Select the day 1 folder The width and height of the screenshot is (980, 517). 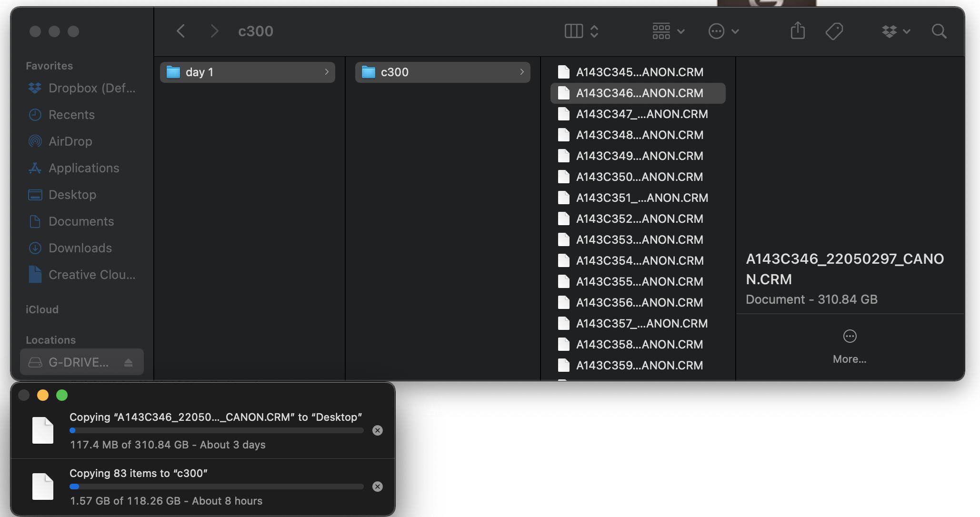(x=247, y=72)
